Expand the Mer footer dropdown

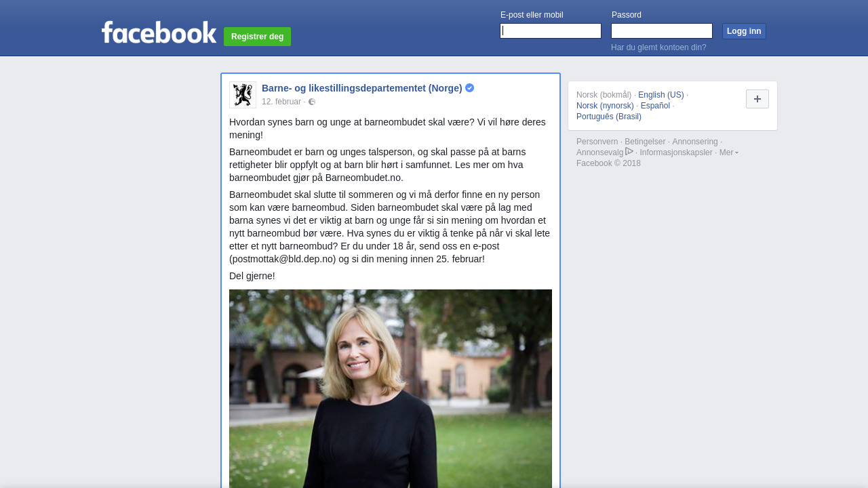pyautogui.click(x=729, y=152)
